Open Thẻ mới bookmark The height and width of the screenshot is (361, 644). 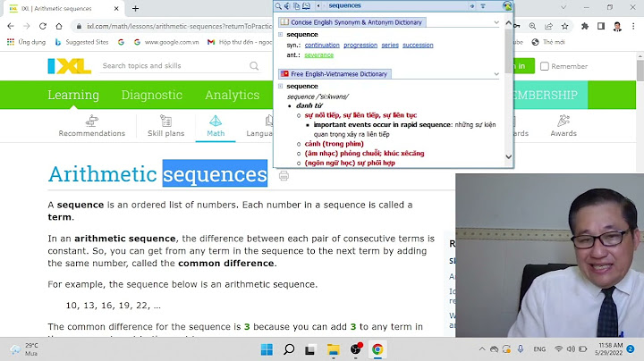click(548, 42)
